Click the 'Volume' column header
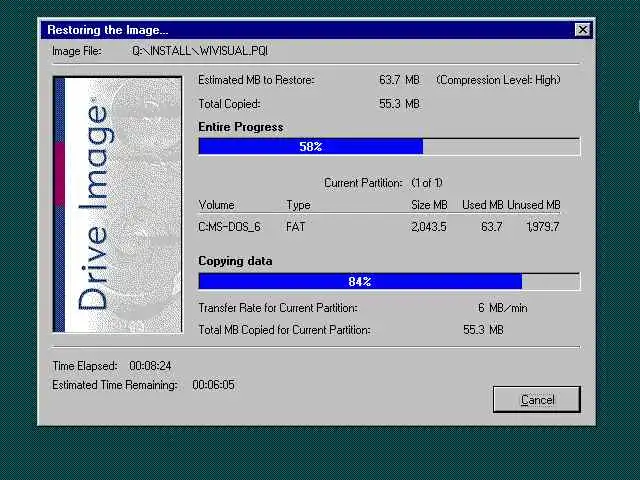Image resolution: width=640 pixels, height=480 pixels. [216, 205]
